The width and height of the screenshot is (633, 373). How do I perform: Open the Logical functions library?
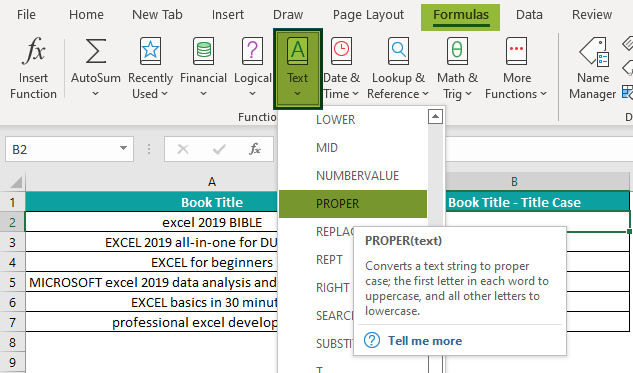point(252,68)
